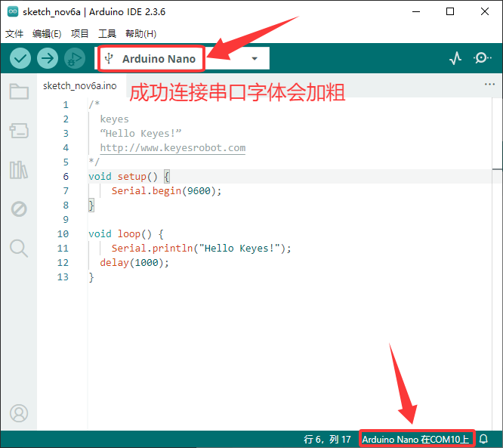The image size is (503, 448).
Task: Click the notifications bell icon
Action: (484, 439)
